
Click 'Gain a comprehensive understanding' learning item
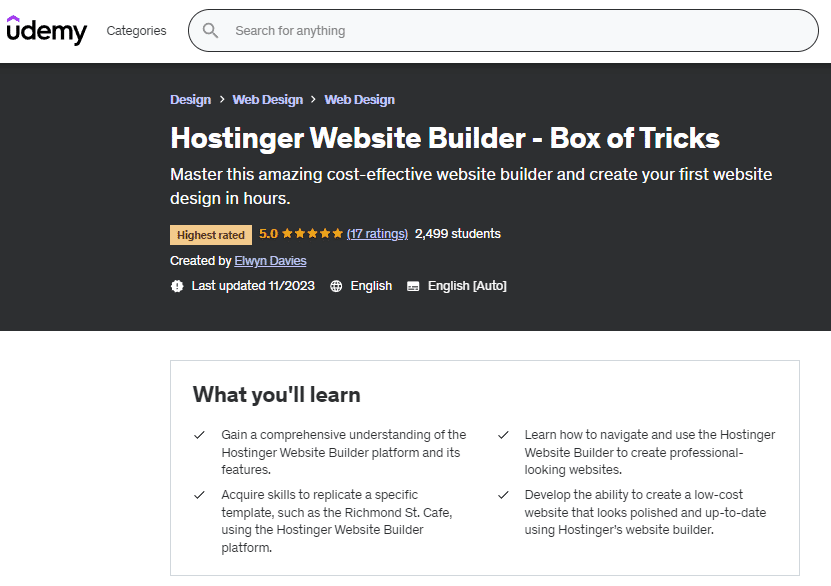tap(343, 452)
